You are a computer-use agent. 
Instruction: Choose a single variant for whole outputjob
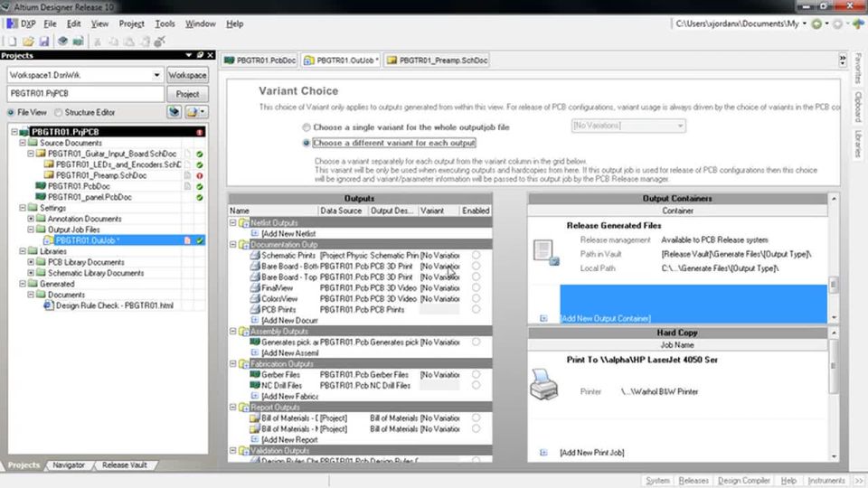point(307,127)
